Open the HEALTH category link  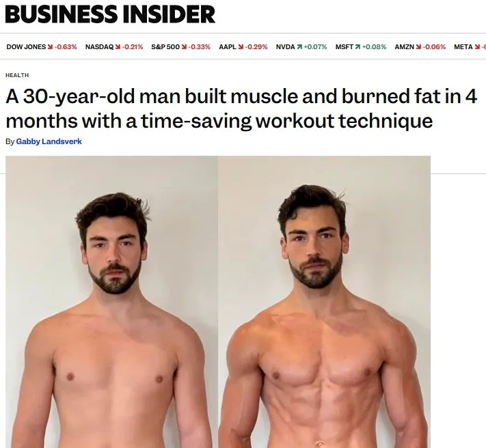tap(17, 75)
